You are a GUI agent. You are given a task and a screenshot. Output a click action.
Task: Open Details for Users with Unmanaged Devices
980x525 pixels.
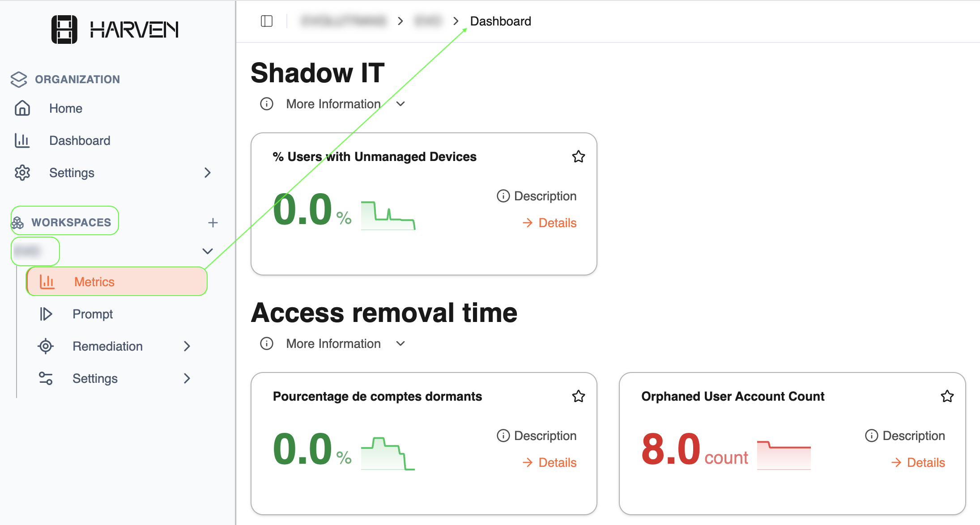[x=550, y=223]
